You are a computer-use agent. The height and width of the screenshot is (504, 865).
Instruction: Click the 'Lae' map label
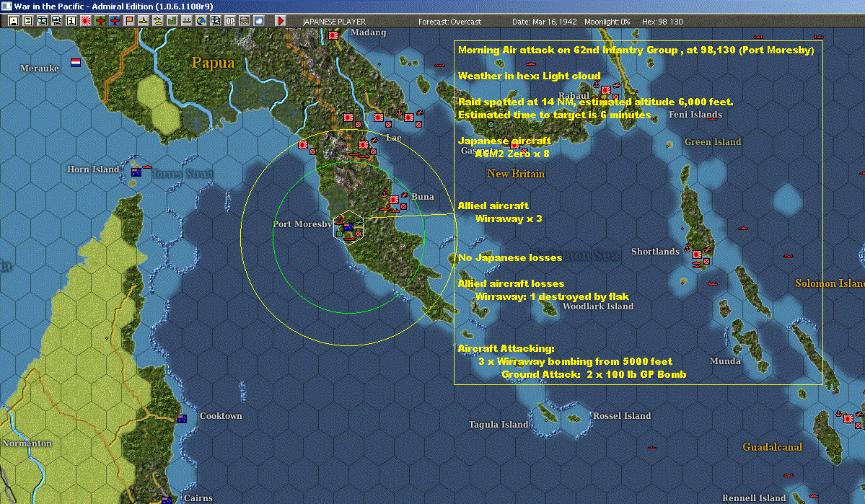[394, 137]
